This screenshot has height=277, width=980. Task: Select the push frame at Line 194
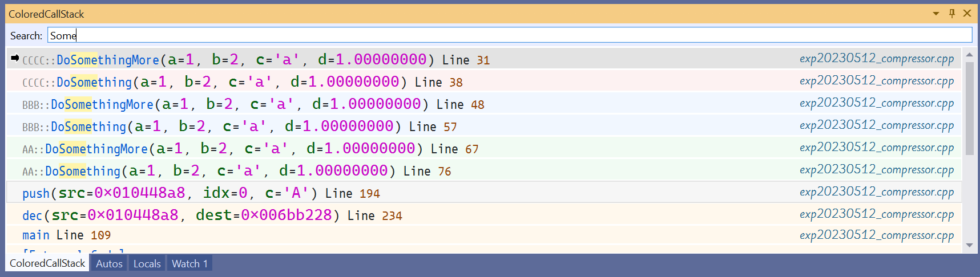pos(201,193)
